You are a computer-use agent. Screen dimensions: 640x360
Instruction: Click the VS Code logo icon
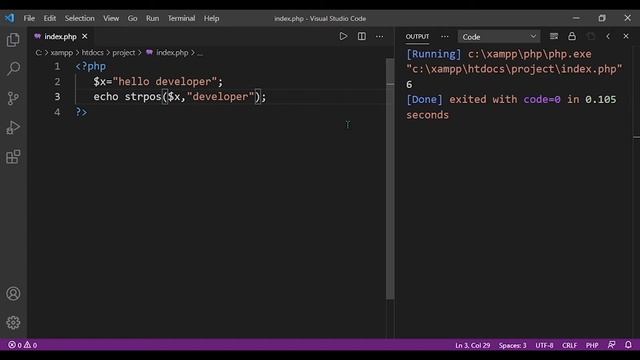point(9,18)
